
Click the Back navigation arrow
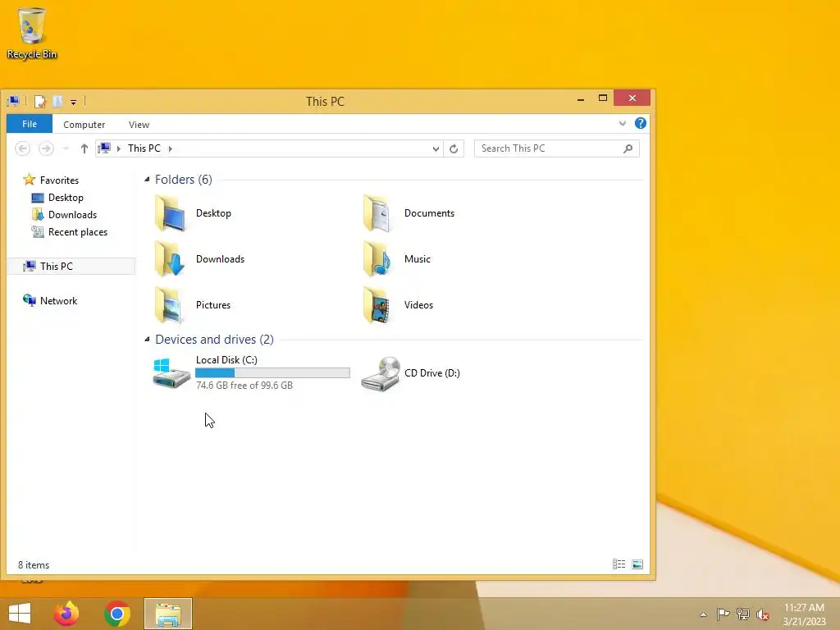(22, 148)
